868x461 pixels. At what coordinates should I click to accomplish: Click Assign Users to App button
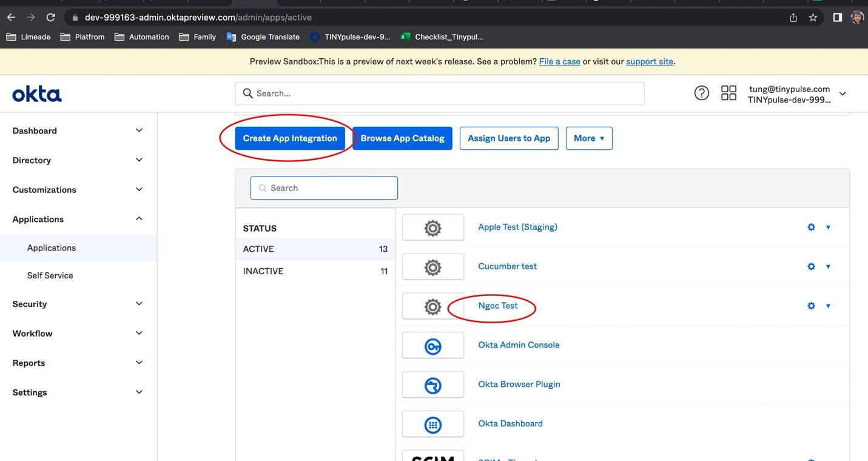(509, 138)
